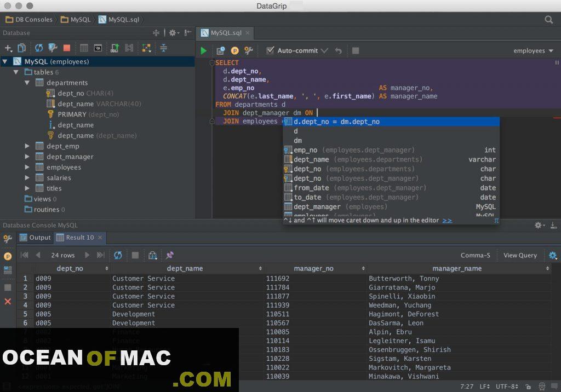Click the Rollback arrow icon
The image size is (561, 392).
[x=338, y=51]
